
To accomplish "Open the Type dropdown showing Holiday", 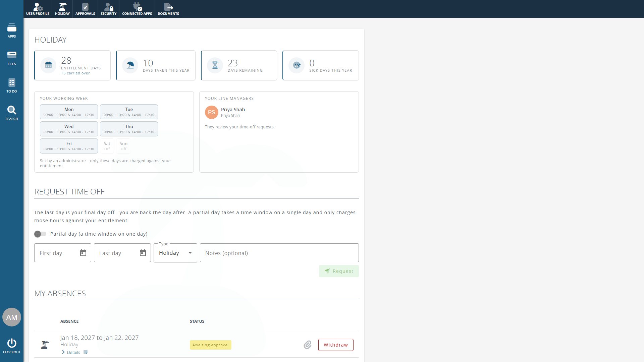I will click(175, 253).
